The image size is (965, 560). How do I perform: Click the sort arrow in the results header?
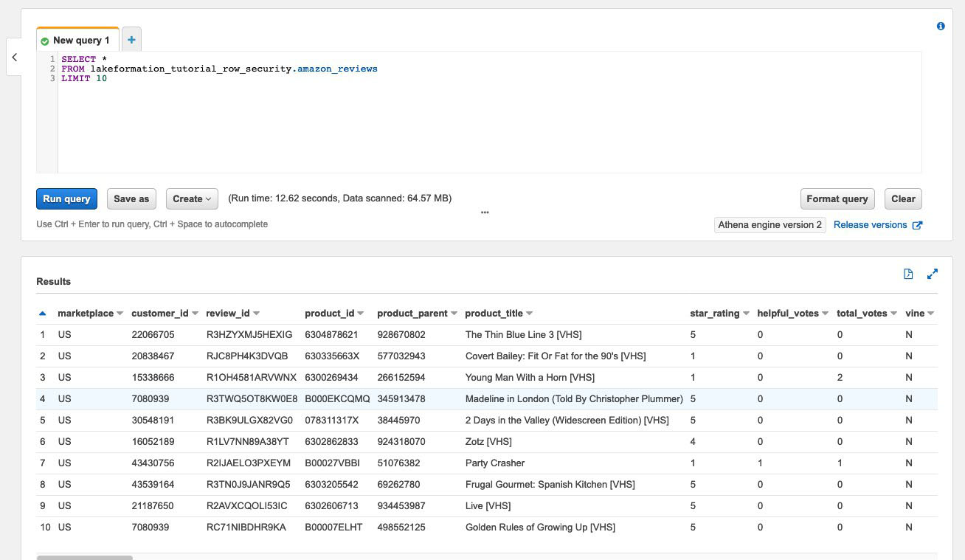click(x=43, y=313)
